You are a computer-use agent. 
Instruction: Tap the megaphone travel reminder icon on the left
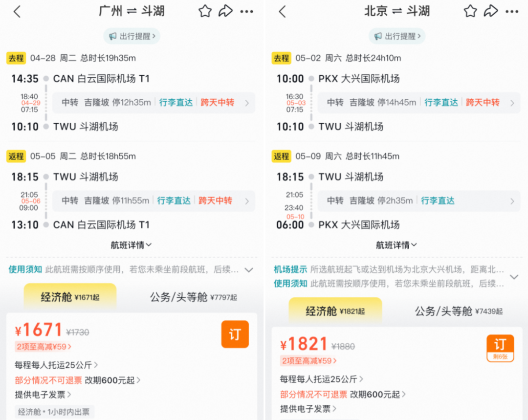coord(113,36)
